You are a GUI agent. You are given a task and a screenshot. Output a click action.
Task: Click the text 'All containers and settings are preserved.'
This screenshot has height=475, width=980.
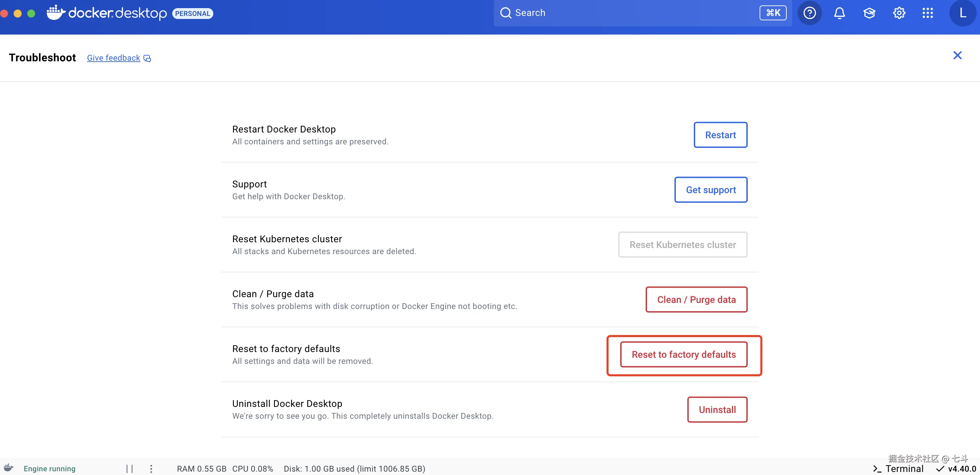tap(310, 141)
